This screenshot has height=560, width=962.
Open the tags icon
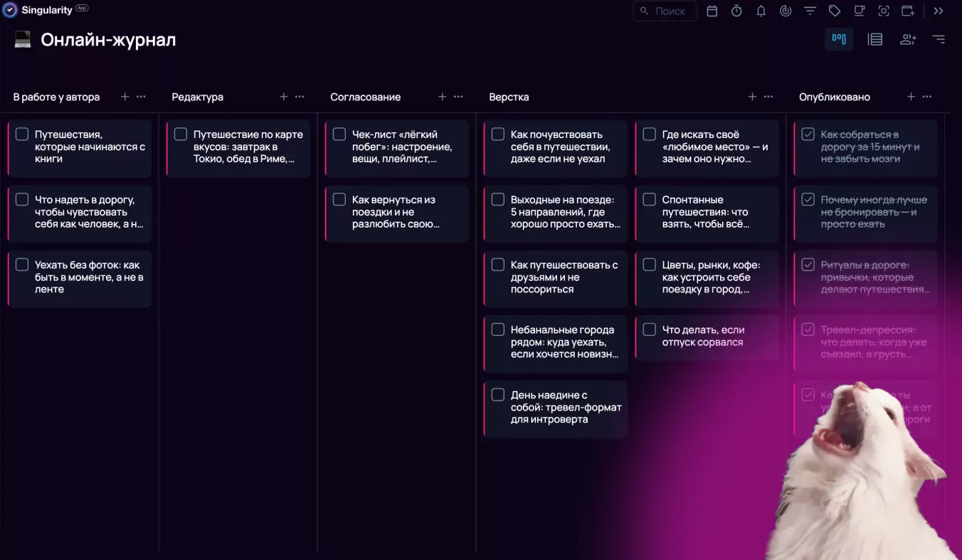pos(835,11)
